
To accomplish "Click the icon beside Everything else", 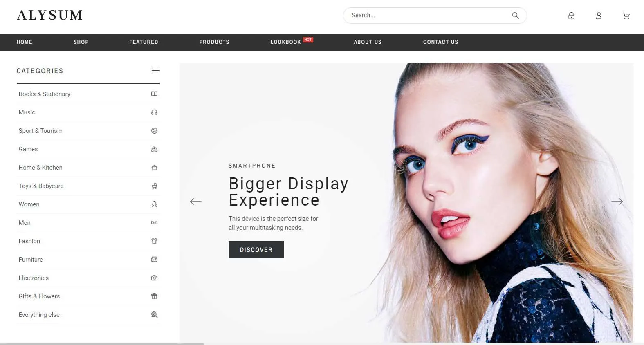I will [154, 315].
